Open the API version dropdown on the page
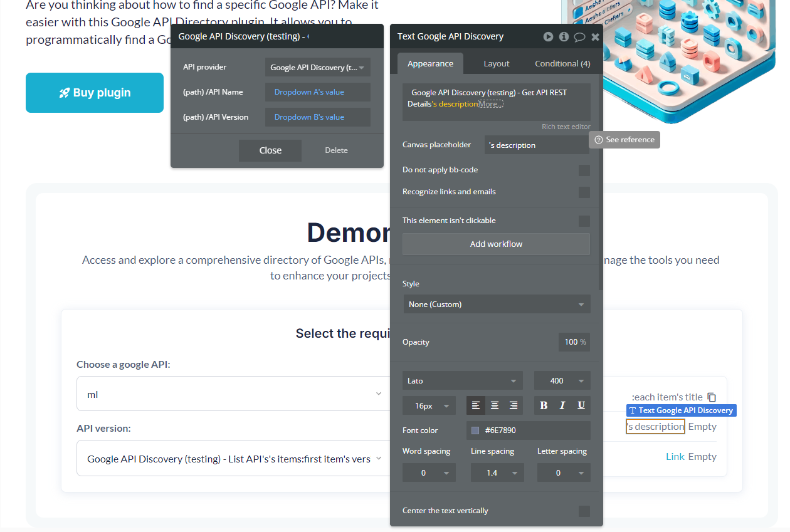790x532 pixels. coord(233,458)
